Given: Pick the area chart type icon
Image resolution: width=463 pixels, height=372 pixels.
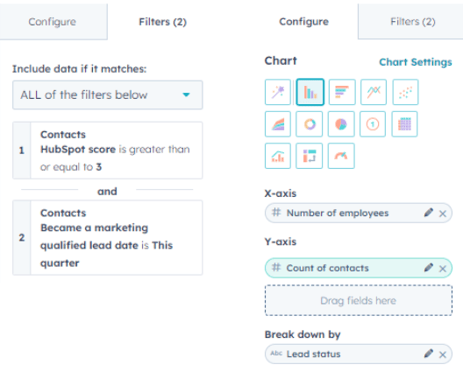Looking at the screenshot, I should click(x=278, y=124).
